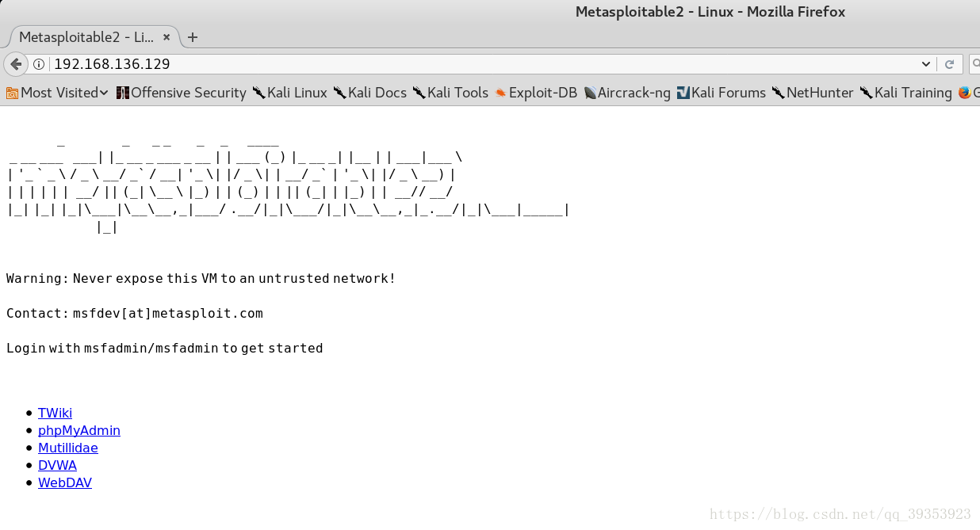Click the Firefox icon bookmark at the bar's end
The width and height of the screenshot is (980, 530).
click(x=968, y=93)
